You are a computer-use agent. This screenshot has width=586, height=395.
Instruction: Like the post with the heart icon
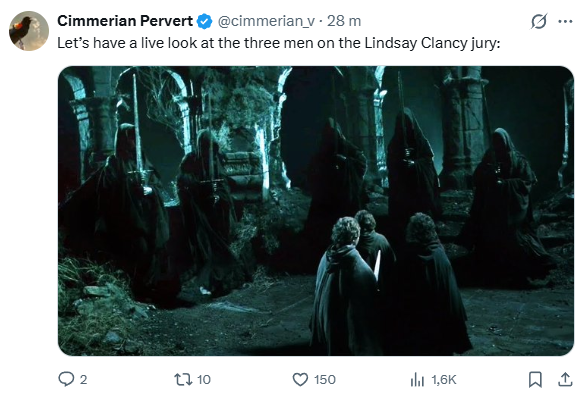pyautogui.click(x=300, y=379)
